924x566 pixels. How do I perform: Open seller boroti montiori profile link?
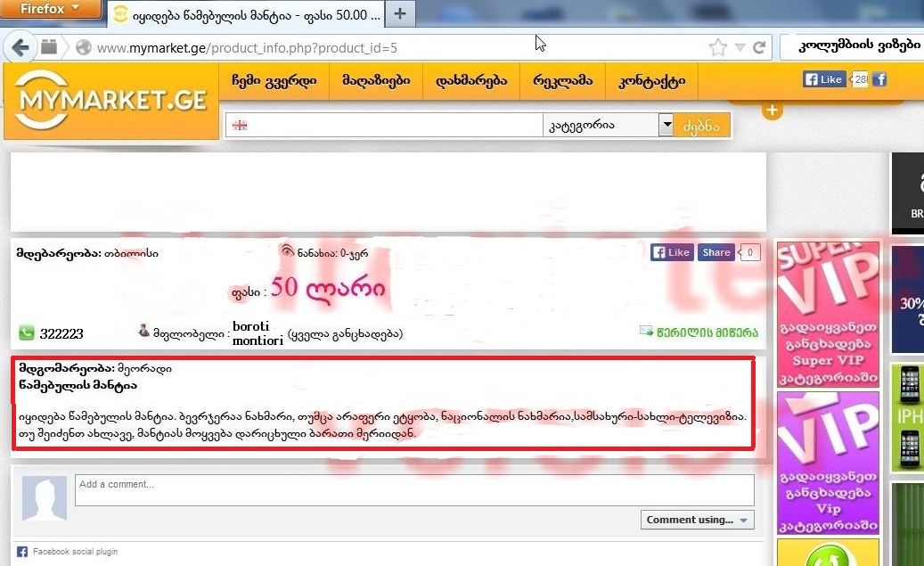point(258,333)
